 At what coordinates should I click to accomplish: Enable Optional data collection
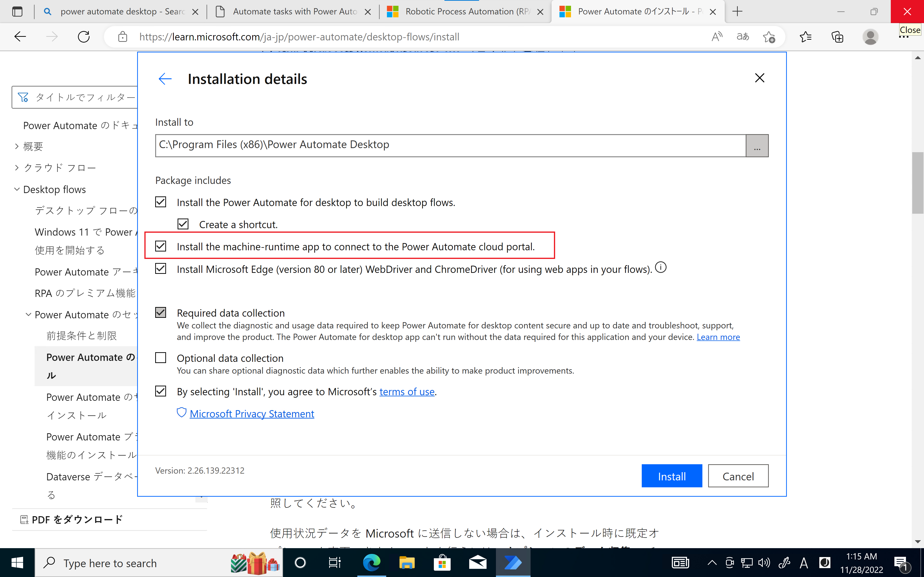point(160,357)
